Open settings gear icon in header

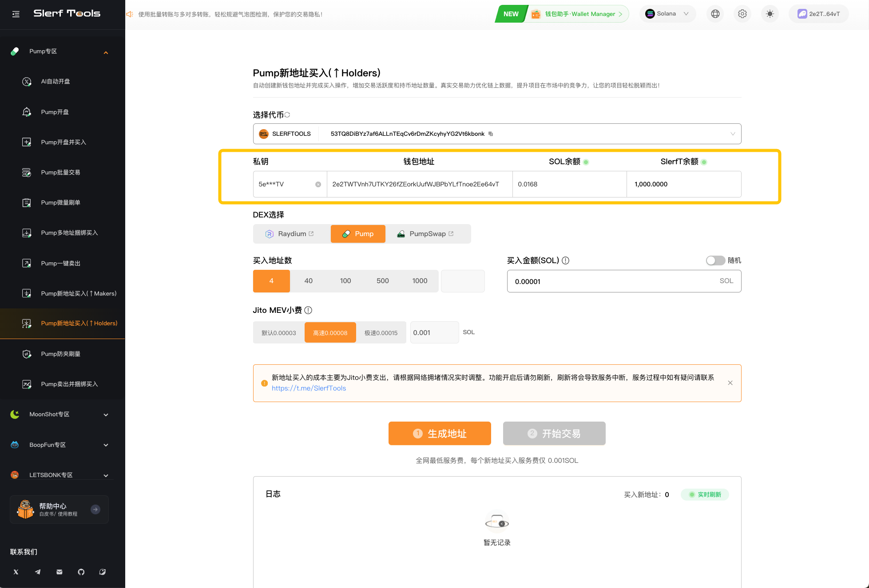(742, 14)
